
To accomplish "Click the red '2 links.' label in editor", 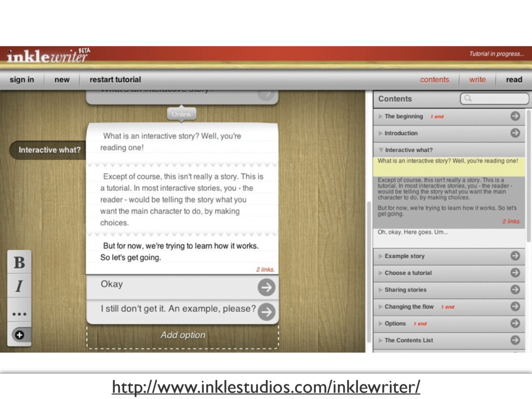I will [x=265, y=270].
